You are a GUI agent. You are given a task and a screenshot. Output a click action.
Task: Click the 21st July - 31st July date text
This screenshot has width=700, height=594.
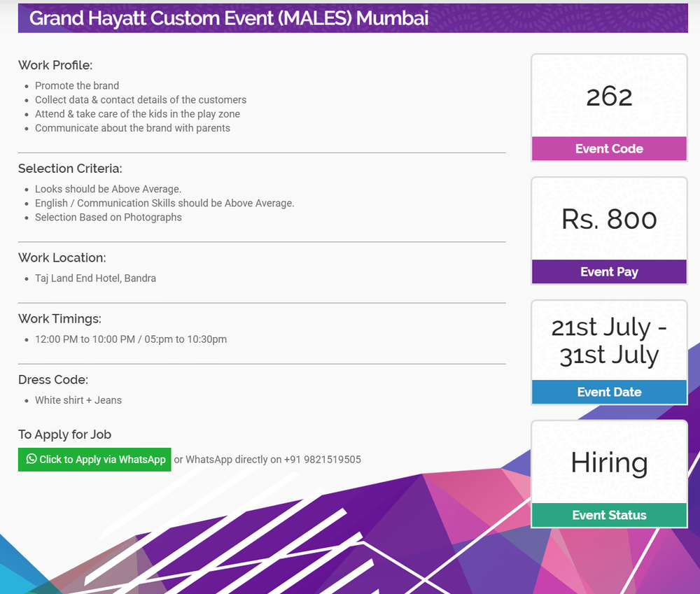pyautogui.click(x=609, y=341)
